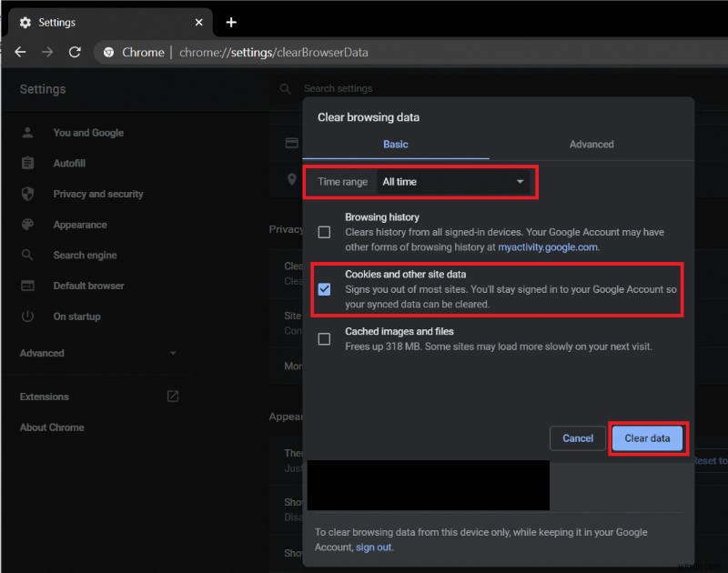
Task: Enable the Browsing history checkbox
Action: click(324, 232)
